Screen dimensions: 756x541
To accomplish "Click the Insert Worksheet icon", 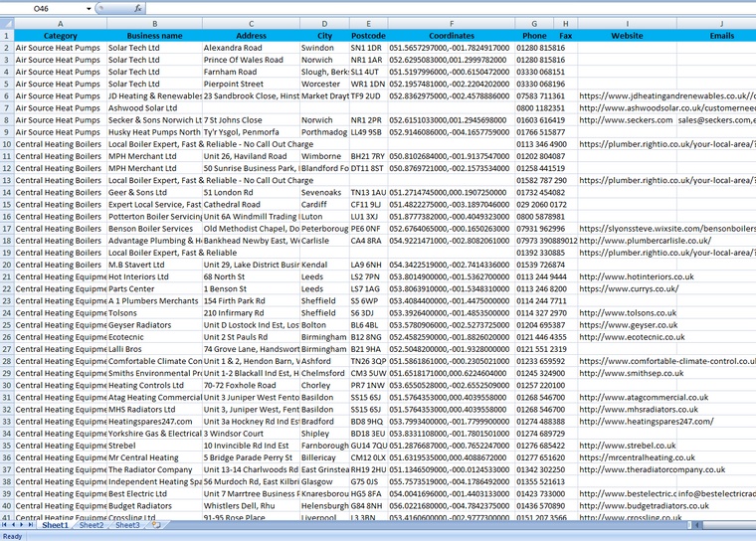I will click(156, 525).
